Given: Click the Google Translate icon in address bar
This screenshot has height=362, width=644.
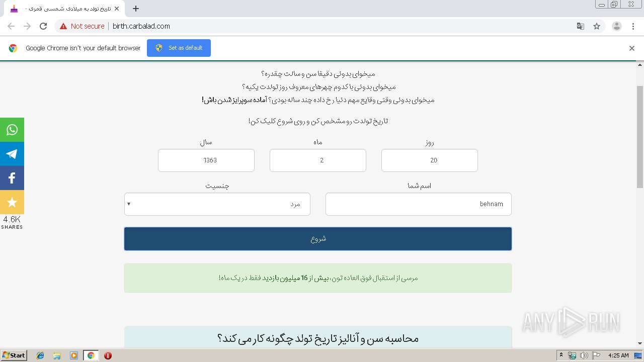Looking at the screenshot, I should pos(580,26).
